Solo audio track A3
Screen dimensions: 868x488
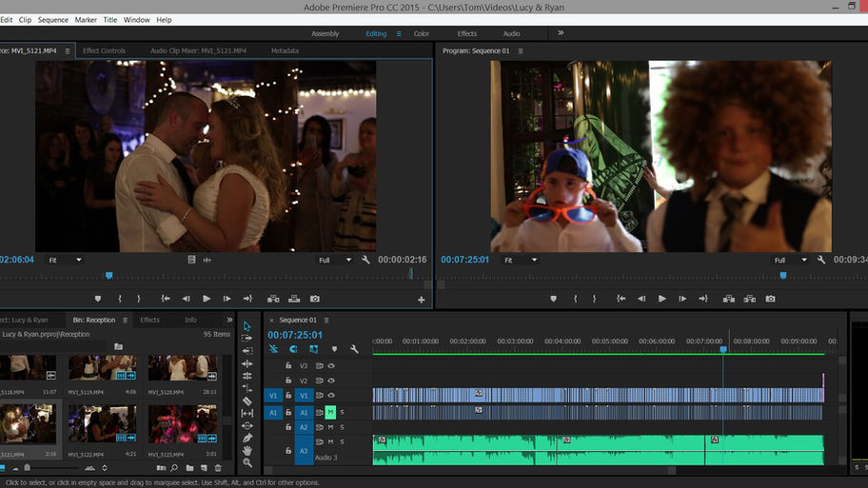coord(342,442)
